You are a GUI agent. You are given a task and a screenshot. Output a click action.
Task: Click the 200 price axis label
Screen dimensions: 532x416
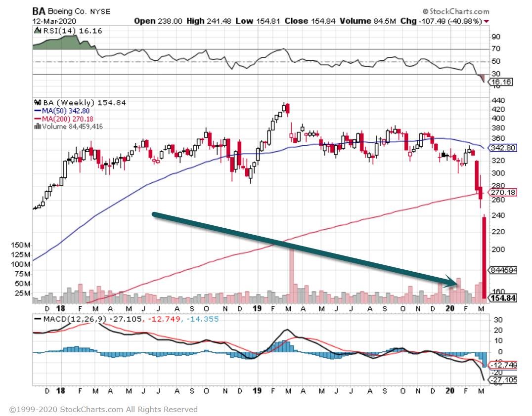point(498,249)
